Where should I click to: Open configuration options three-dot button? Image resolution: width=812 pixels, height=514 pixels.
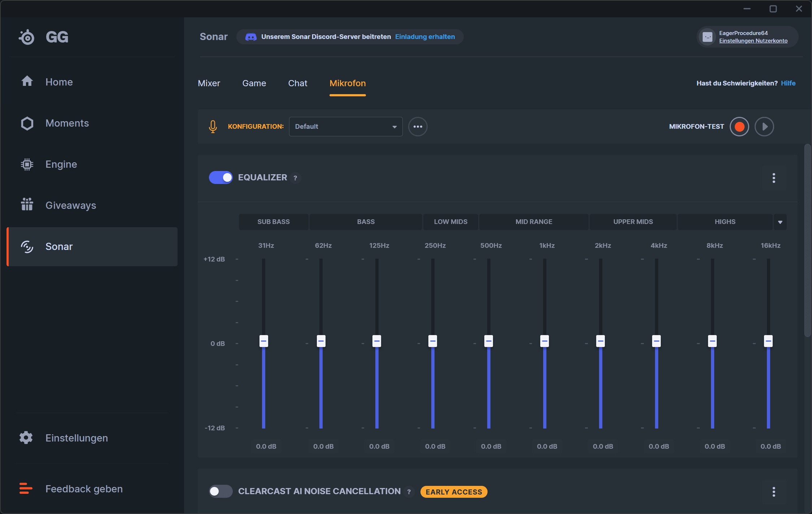(x=418, y=127)
